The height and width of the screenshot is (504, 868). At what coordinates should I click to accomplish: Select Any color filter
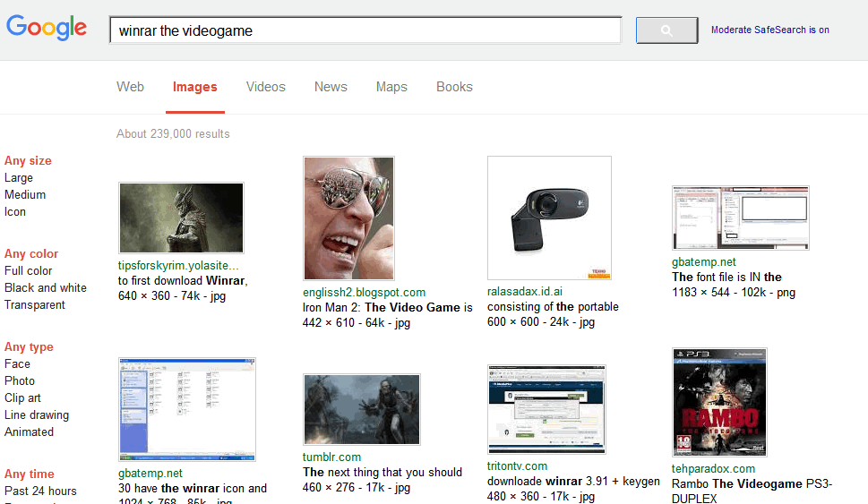[x=31, y=253]
